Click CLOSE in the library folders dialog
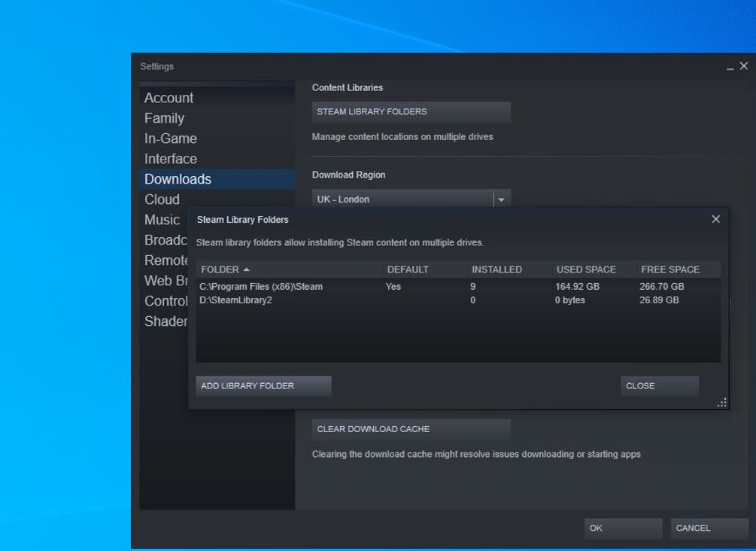The width and height of the screenshot is (756, 551). click(659, 385)
